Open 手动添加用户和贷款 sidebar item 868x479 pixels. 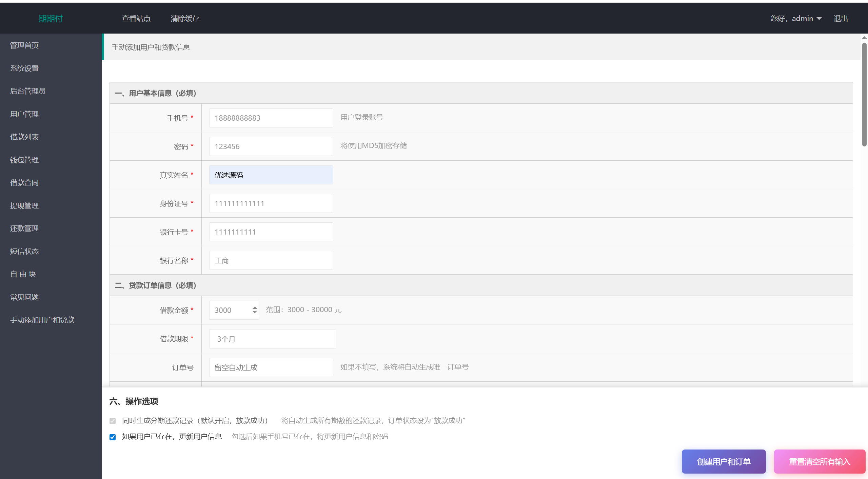pos(42,320)
